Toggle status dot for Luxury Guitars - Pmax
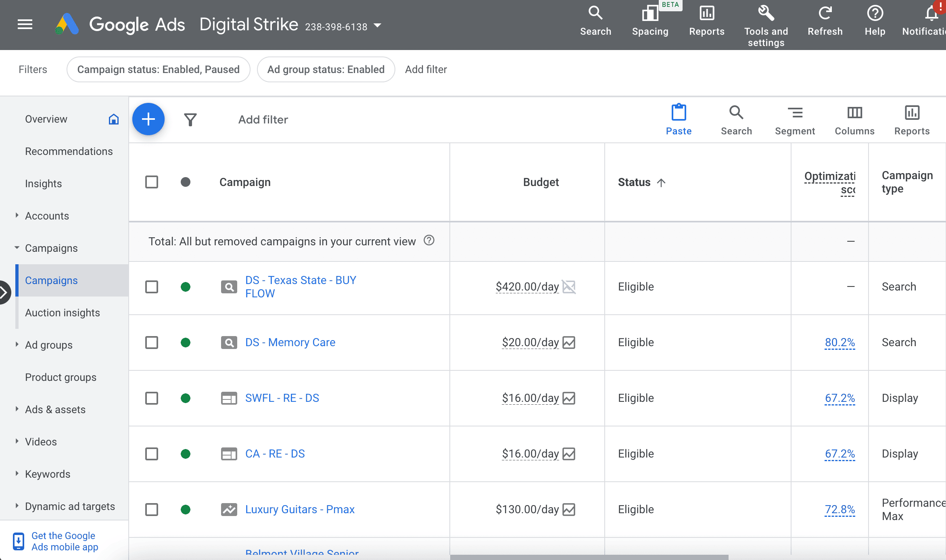This screenshot has width=946, height=560. (186, 510)
